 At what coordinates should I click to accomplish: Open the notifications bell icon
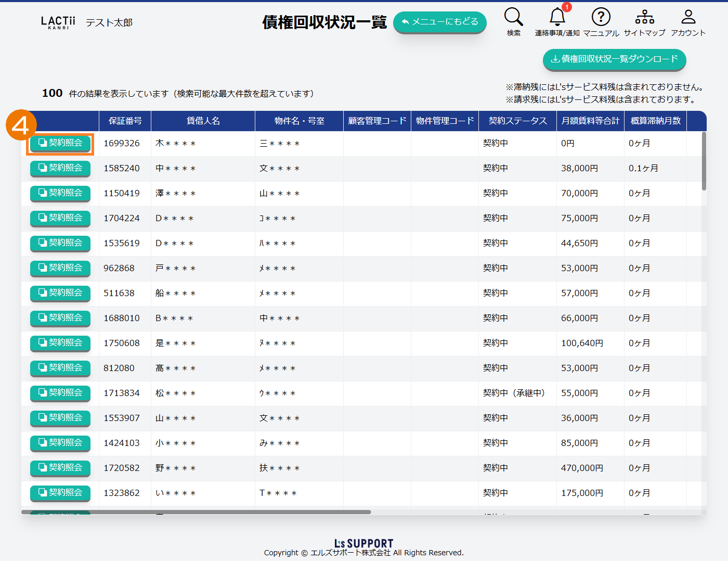point(557,17)
